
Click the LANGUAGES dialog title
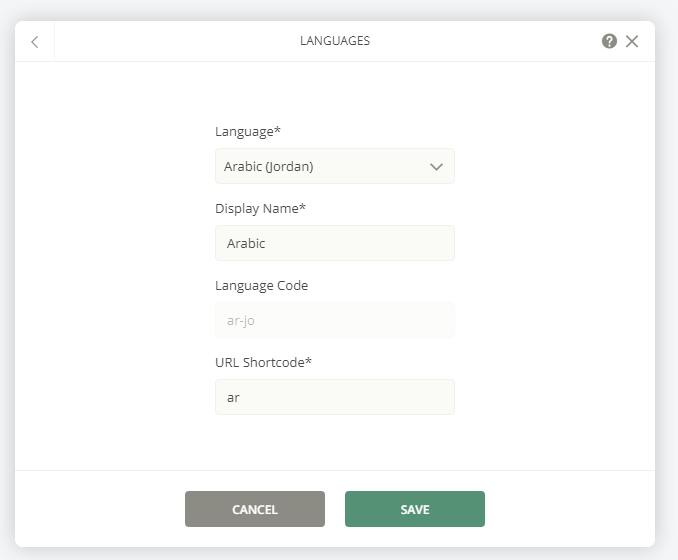pos(335,41)
